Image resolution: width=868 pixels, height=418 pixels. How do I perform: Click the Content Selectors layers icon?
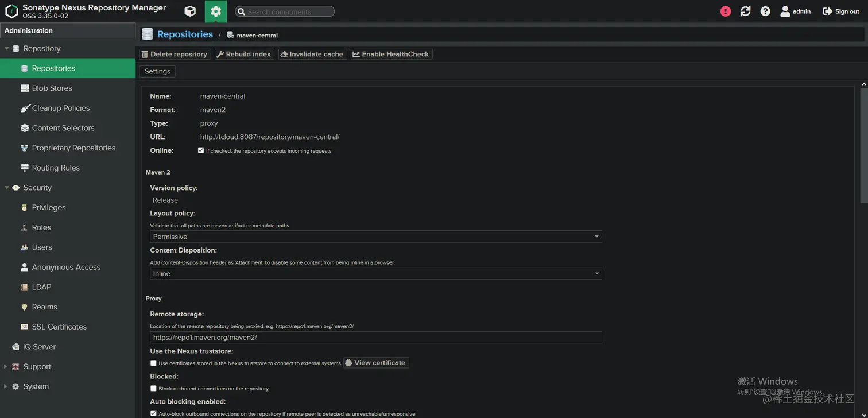[x=24, y=128]
